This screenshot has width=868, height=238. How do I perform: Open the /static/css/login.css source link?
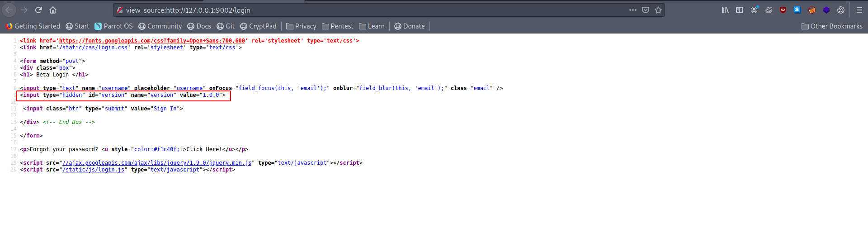93,48
